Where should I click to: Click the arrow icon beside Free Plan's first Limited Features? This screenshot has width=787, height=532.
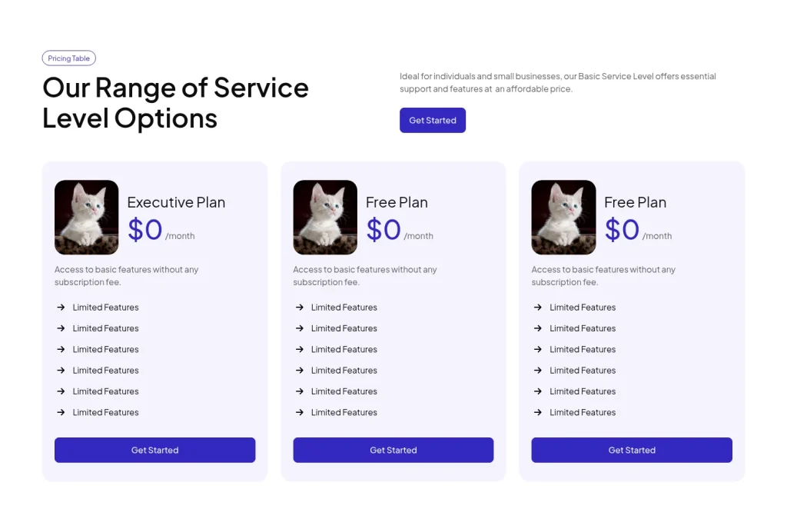299,308
